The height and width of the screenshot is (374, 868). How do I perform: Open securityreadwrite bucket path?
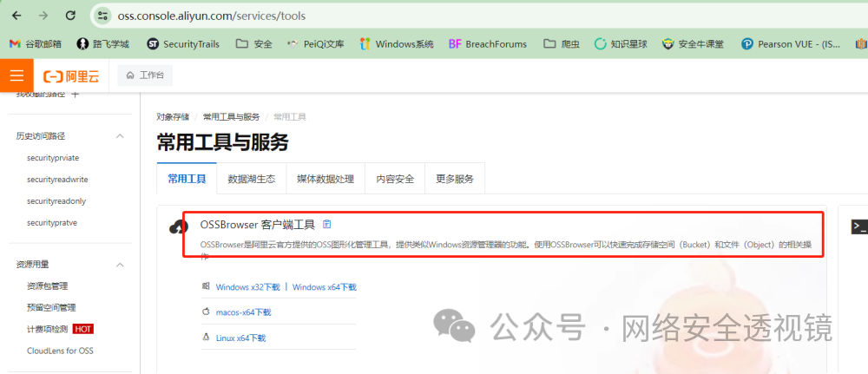[57, 180]
